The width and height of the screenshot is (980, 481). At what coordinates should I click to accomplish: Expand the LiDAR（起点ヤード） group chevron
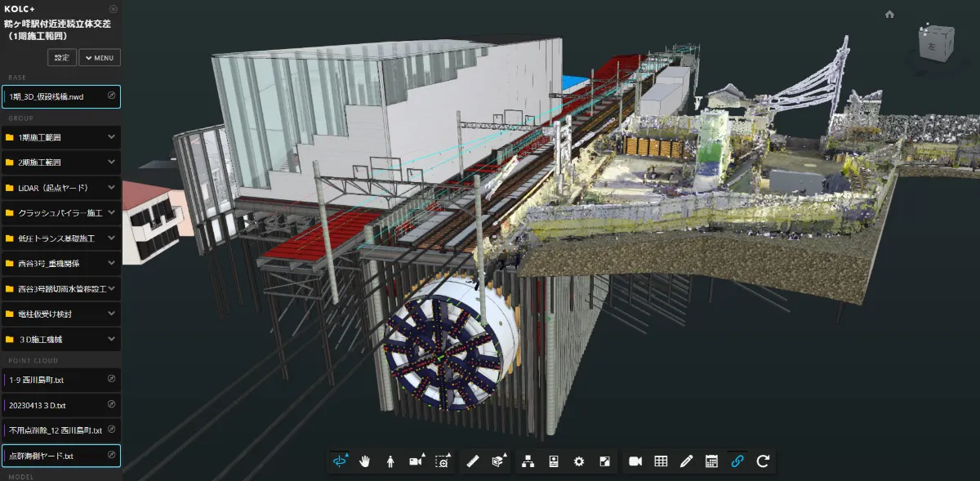coord(112,188)
